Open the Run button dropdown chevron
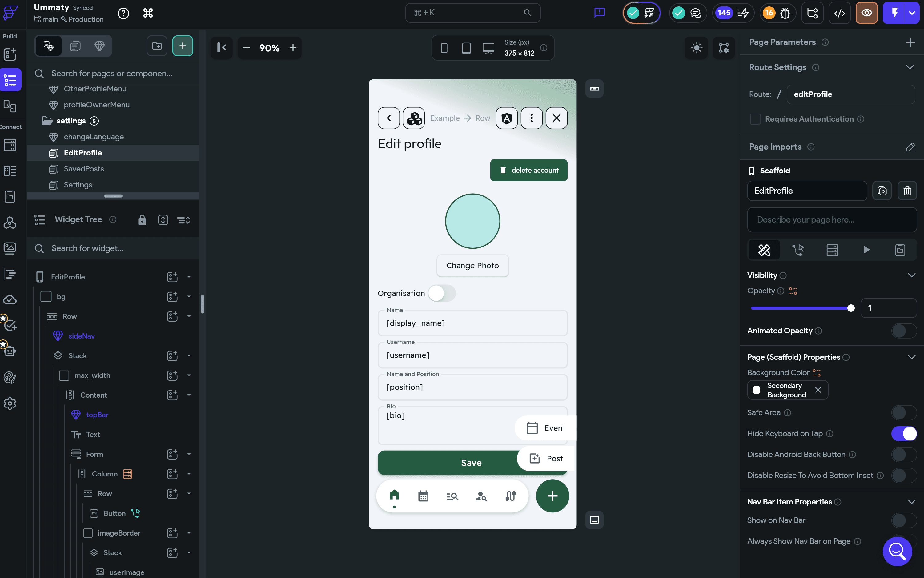This screenshot has height=578, width=924. click(911, 13)
